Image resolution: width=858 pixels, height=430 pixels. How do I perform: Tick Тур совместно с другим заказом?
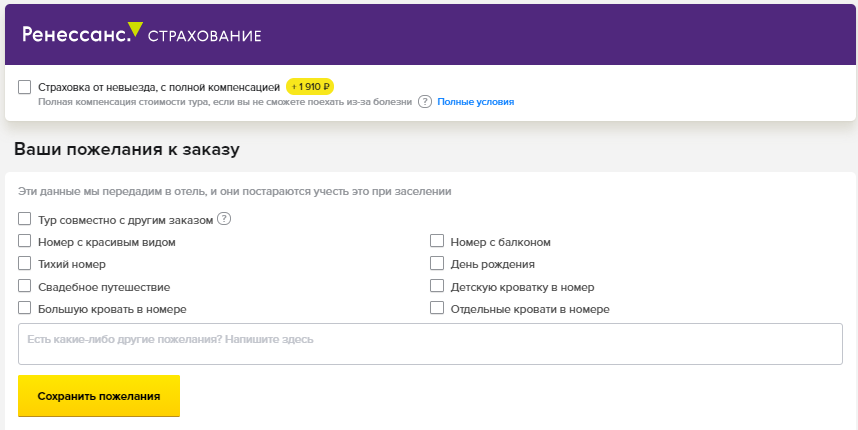[25, 219]
